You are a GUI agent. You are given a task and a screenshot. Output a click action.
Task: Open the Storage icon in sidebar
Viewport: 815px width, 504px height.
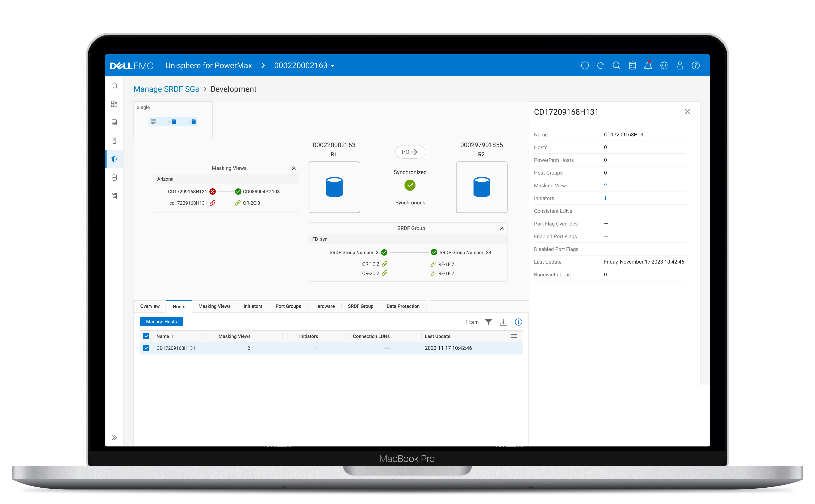pos(114,122)
